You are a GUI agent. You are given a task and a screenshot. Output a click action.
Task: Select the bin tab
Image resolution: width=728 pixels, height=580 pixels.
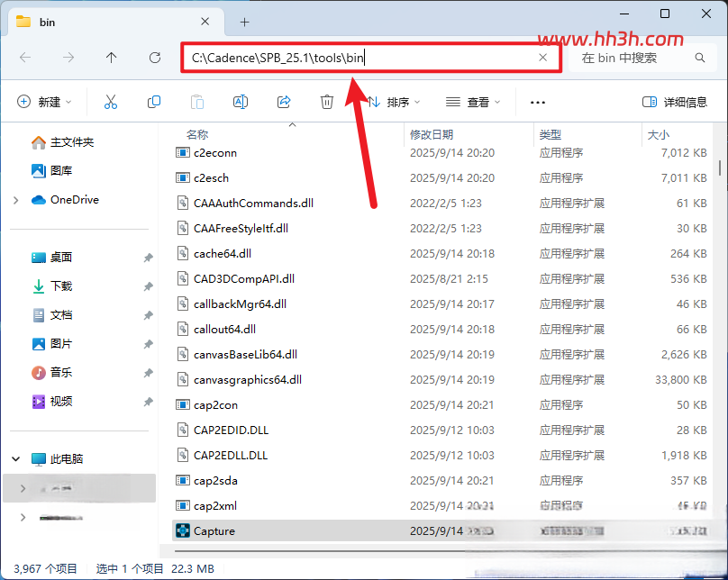point(116,22)
